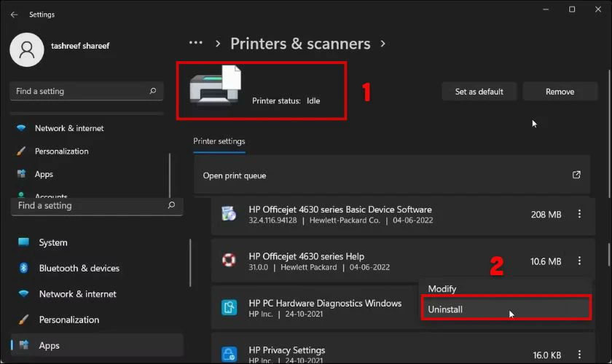Click the 208 MB size value
Viewport: 612px width, 364px height.
click(546, 215)
